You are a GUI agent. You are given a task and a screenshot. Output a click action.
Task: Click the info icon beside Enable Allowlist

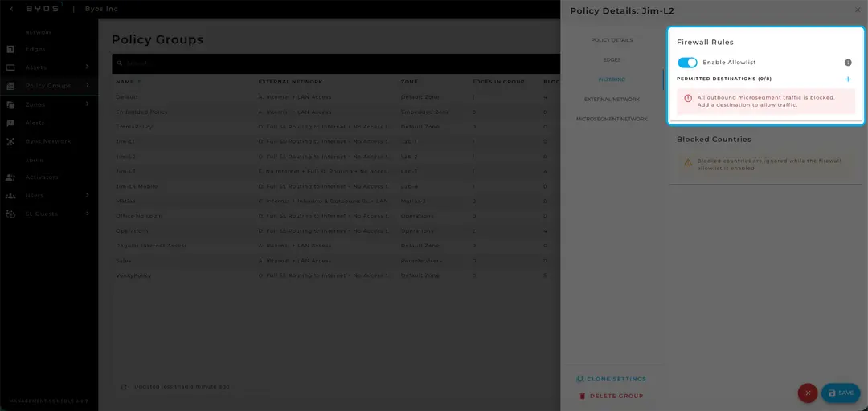tap(848, 63)
